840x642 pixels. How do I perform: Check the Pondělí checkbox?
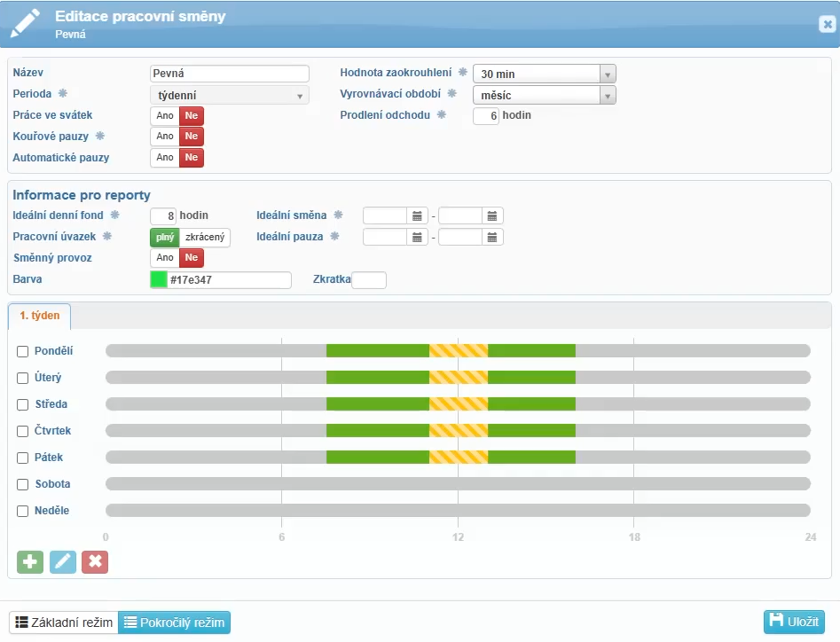click(23, 351)
